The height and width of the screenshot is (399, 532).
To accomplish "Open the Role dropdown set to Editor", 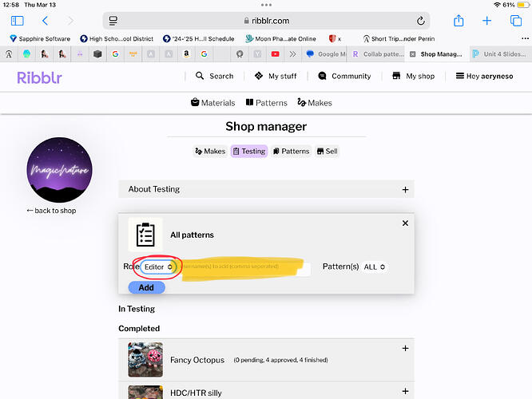I will [158, 267].
